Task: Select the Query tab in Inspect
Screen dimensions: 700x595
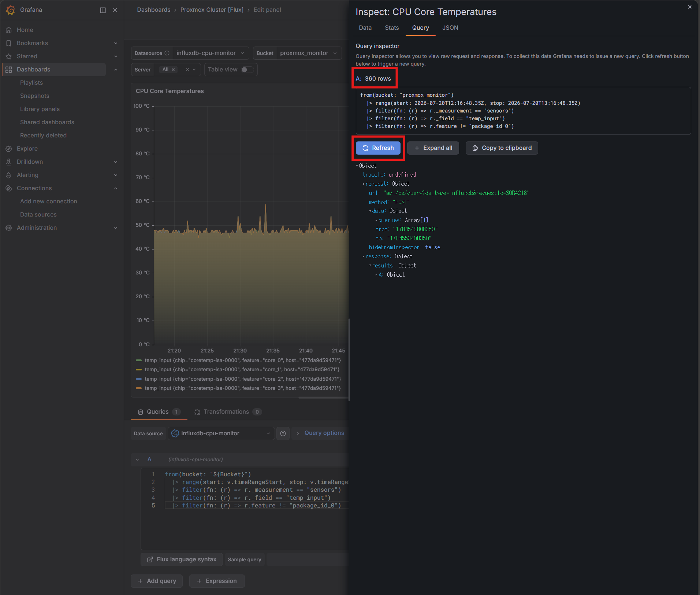Action: (420, 28)
